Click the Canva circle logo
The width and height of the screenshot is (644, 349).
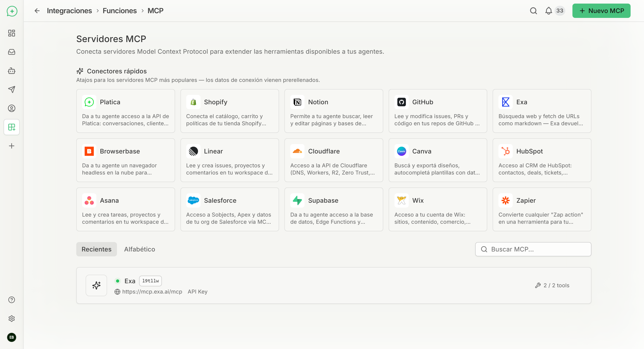(x=402, y=151)
